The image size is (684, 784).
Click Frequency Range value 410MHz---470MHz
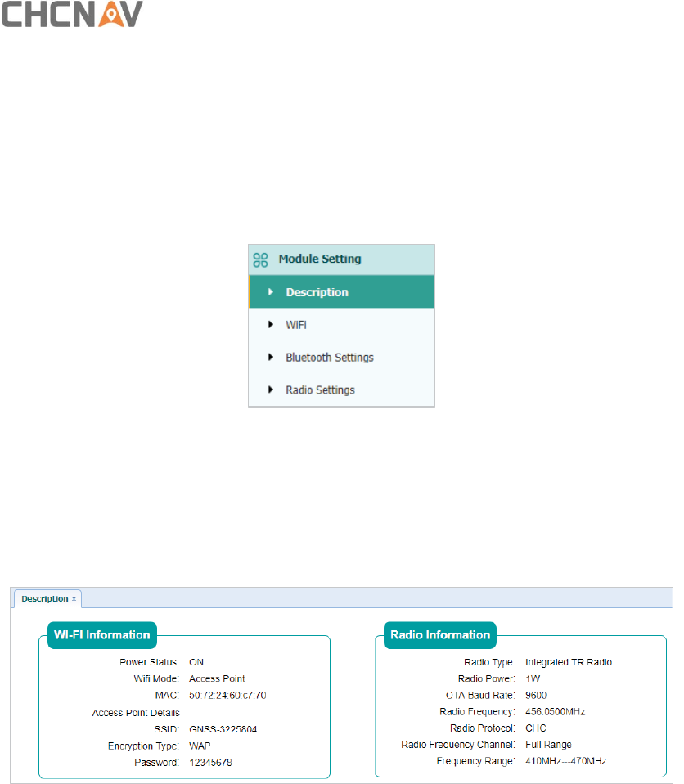(565, 761)
